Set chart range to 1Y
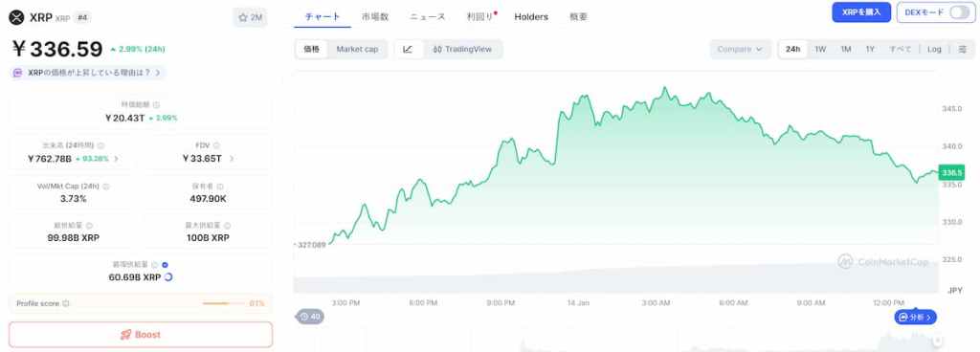This screenshot has height=352, width=980. (870, 50)
